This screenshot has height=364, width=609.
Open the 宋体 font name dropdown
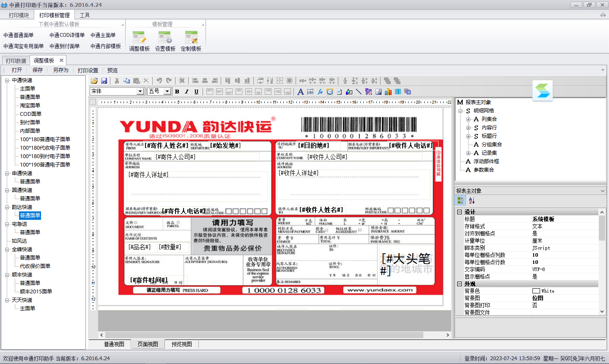tap(140, 92)
